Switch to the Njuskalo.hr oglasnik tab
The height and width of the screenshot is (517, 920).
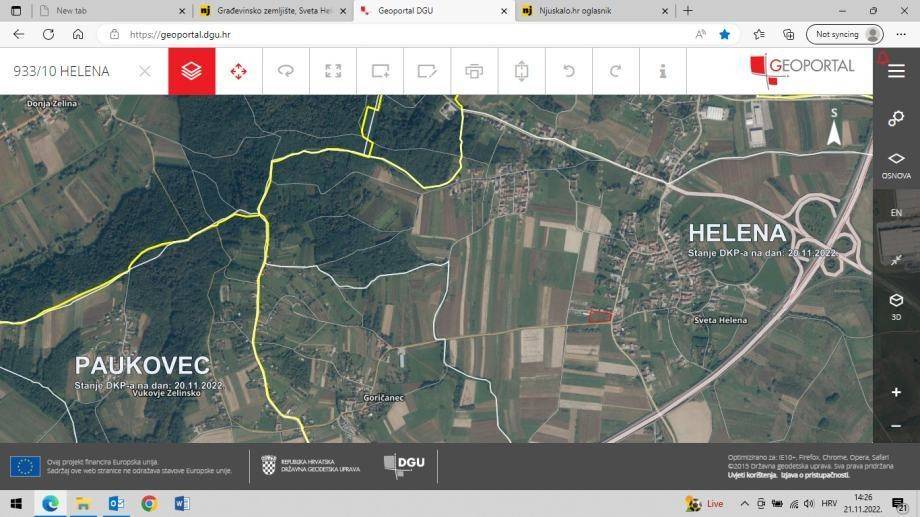(x=594, y=11)
